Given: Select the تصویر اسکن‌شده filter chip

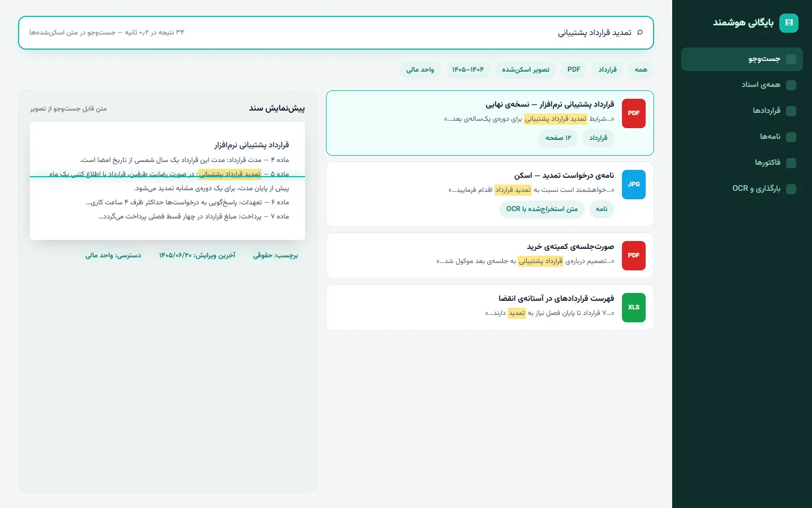Looking at the screenshot, I should tap(526, 70).
